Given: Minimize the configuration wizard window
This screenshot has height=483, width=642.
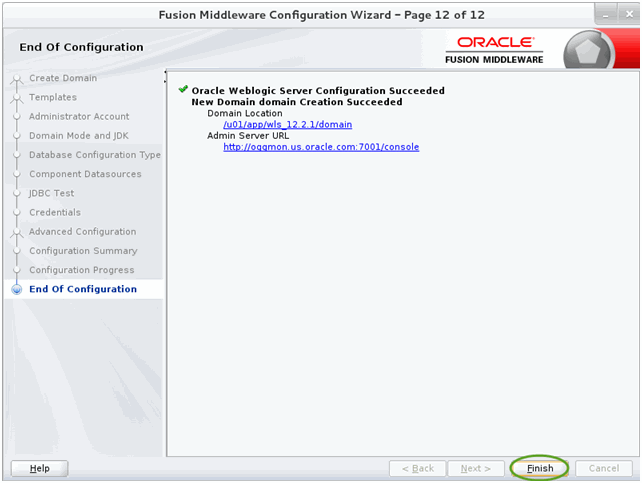Looking at the screenshot, I should (606, 15).
